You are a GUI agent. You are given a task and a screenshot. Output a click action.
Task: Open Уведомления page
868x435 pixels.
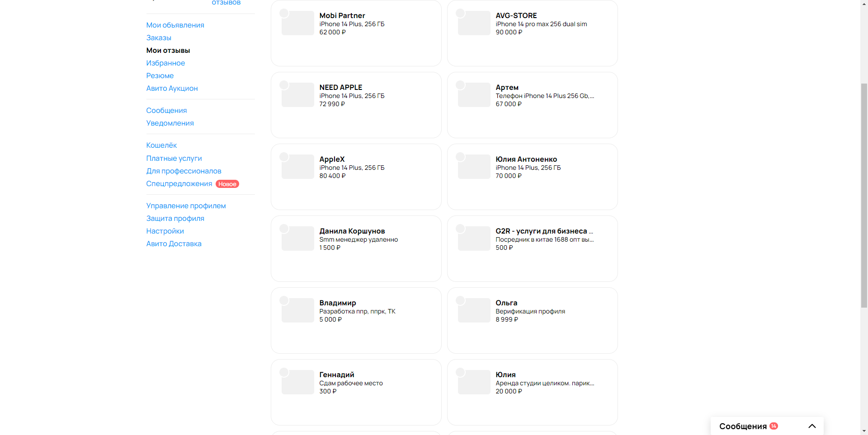(x=170, y=123)
